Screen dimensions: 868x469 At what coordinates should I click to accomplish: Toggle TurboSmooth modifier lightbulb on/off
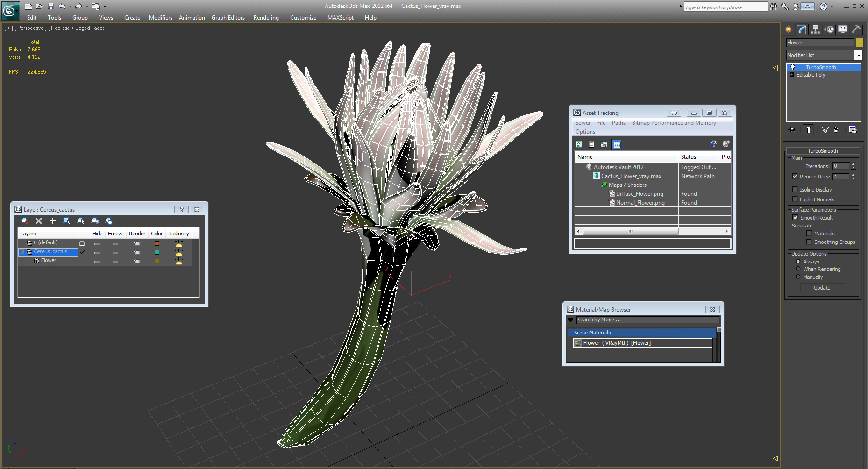pos(792,67)
